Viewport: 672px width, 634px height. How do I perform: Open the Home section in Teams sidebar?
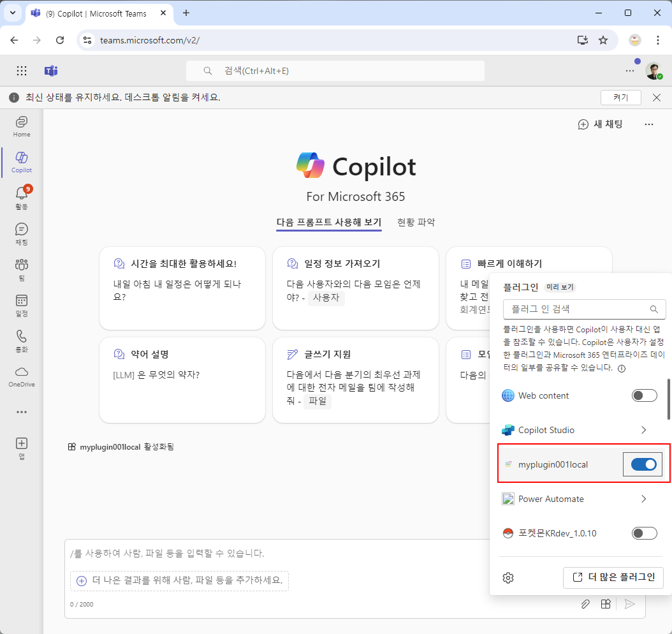(x=22, y=126)
